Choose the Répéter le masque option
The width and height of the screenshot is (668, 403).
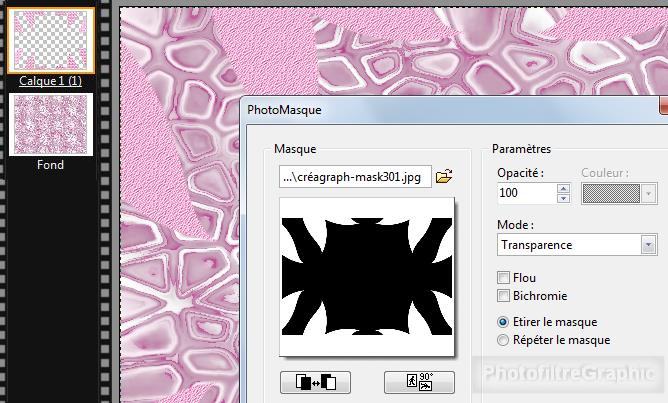pos(504,340)
